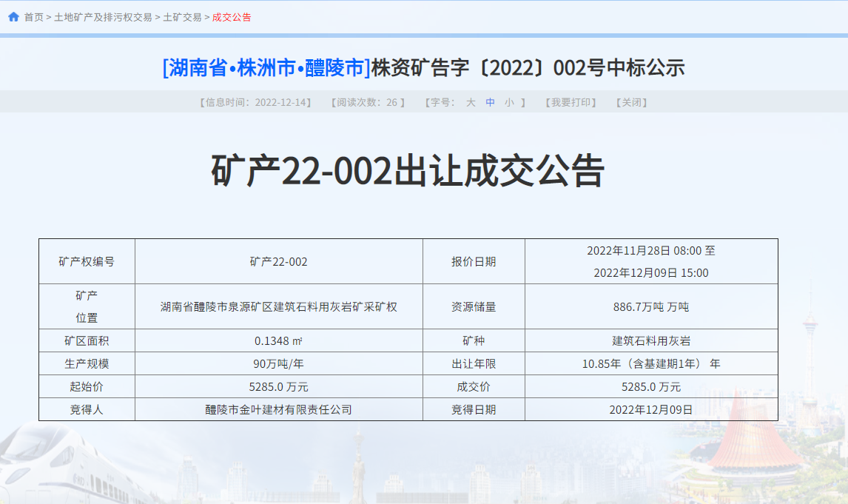Viewport: 848px width, 504px height.
Task: Click the 矿产22-002 cell in the table
Action: (278, 261)
